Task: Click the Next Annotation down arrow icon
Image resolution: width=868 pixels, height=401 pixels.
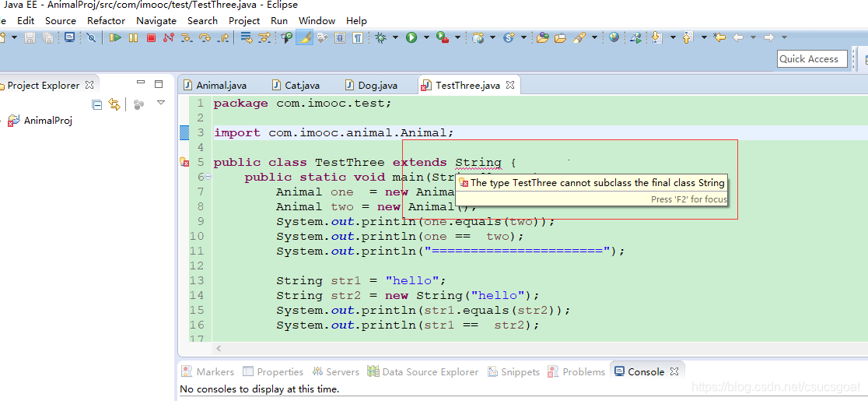Action: tap(657, 37)
